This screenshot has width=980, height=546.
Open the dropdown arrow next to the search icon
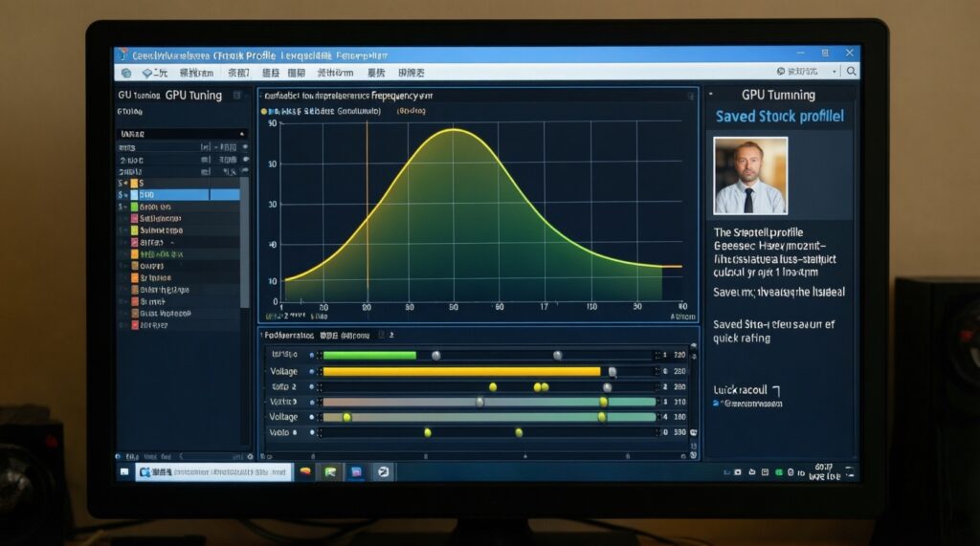(x=835, y=72)
